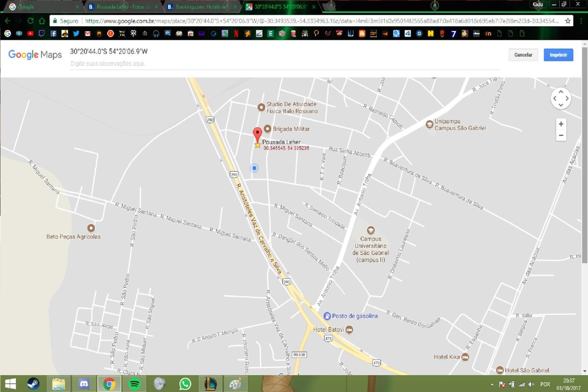
Task: Click the Google Maps logo
Action: pos(35,54)
